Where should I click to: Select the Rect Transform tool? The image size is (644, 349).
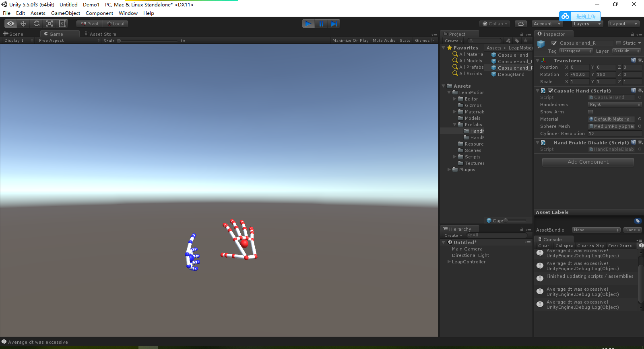(62, 24)
